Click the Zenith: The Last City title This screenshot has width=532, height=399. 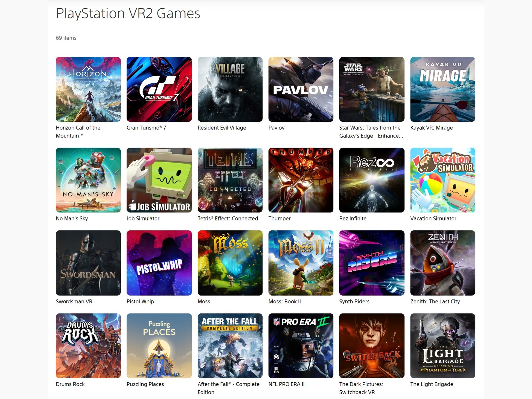(435, 301)
